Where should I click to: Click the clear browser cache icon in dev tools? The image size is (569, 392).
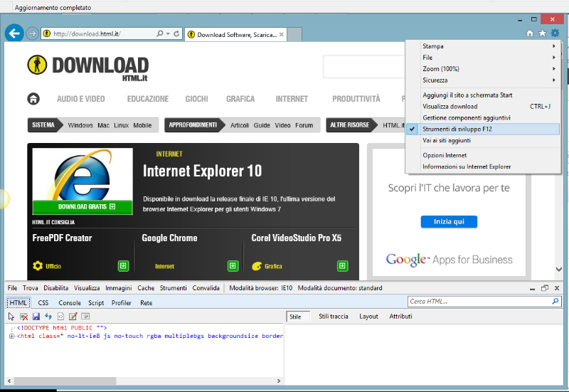coord(23,316)
